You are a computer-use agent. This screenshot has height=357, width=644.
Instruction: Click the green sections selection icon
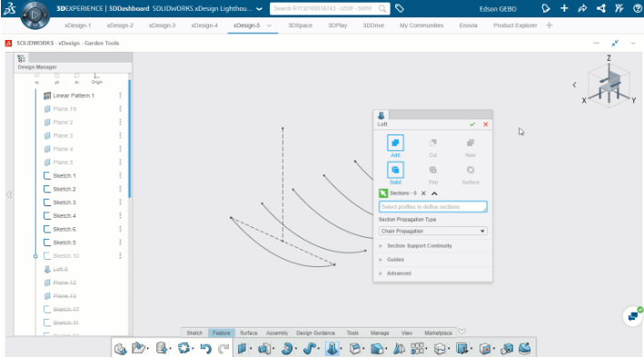[383, 193]
